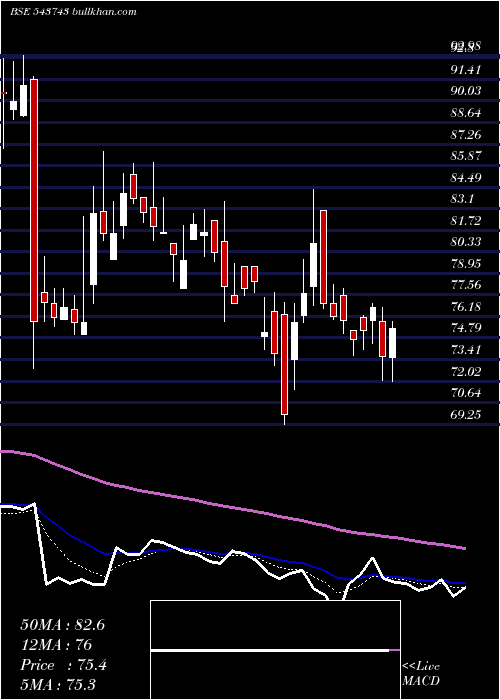Click the '50MA : 82.6' reading
Image resolution: width=500 pixels, height=700 pixels.
pyautogui.click(x=62, y=625)
